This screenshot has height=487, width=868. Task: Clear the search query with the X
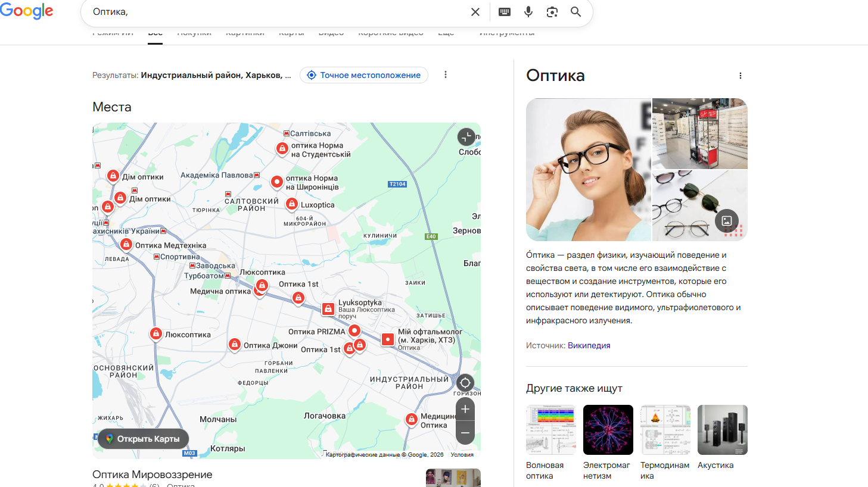(475, 12)
